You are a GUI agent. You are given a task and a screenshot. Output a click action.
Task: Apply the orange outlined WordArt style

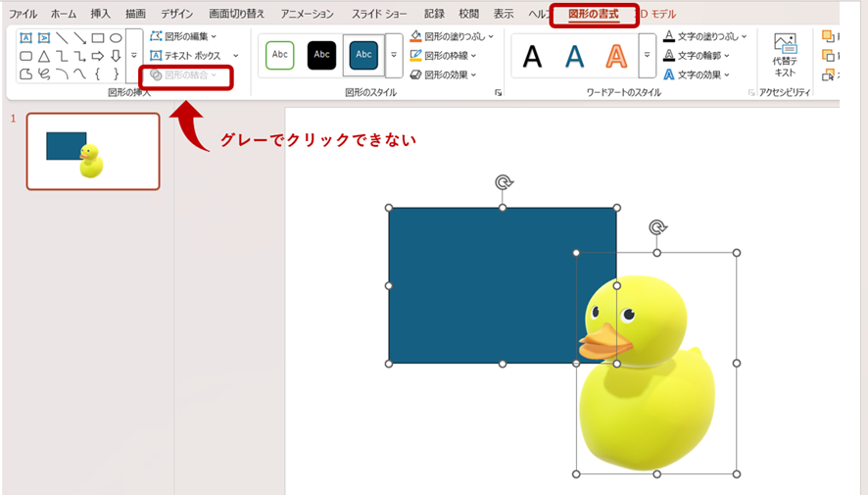(615, 57)
